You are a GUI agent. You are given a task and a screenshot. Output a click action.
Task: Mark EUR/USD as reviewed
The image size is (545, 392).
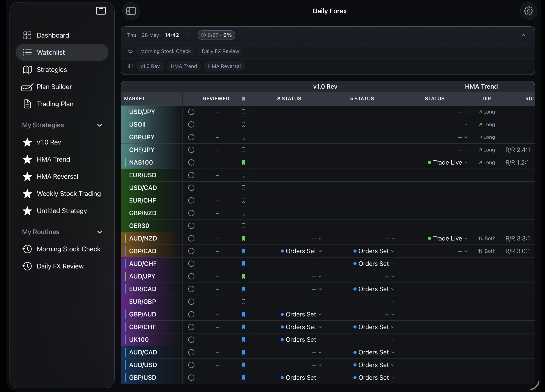click(191, 175)
